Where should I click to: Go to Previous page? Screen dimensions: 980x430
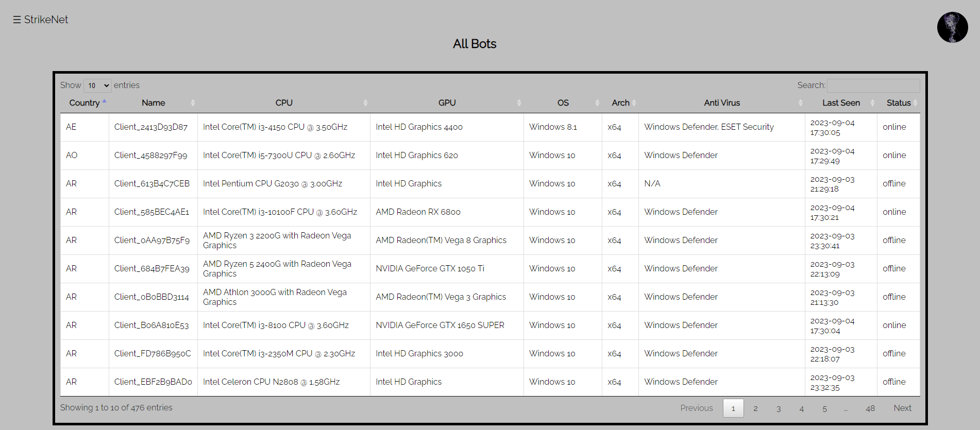coord(697,408)
